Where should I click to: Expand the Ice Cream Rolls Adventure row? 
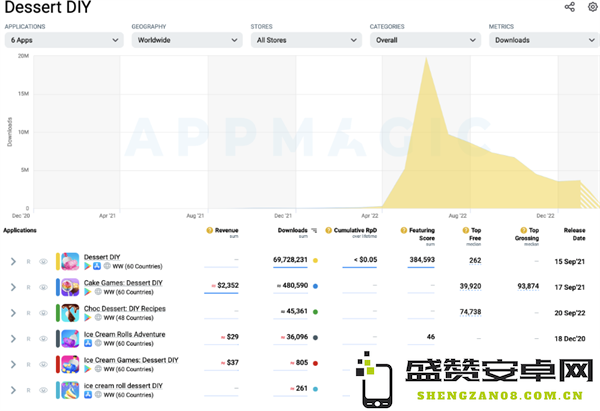click(x=13, y=339)
